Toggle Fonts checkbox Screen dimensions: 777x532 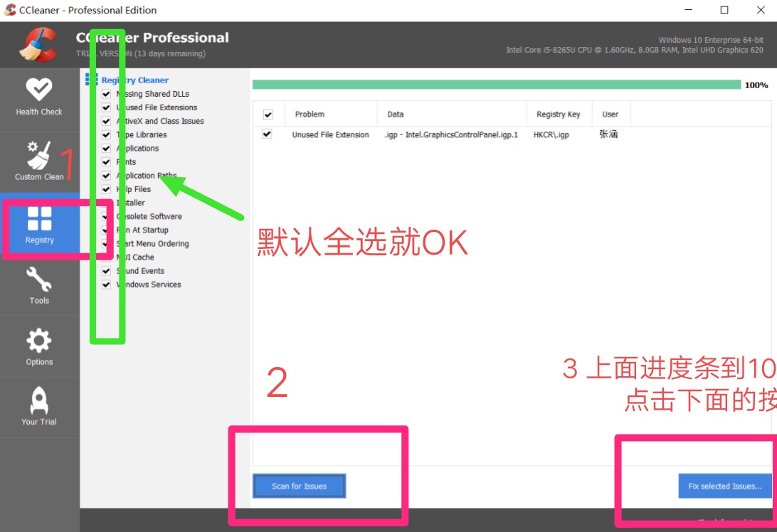click(106, 162)
